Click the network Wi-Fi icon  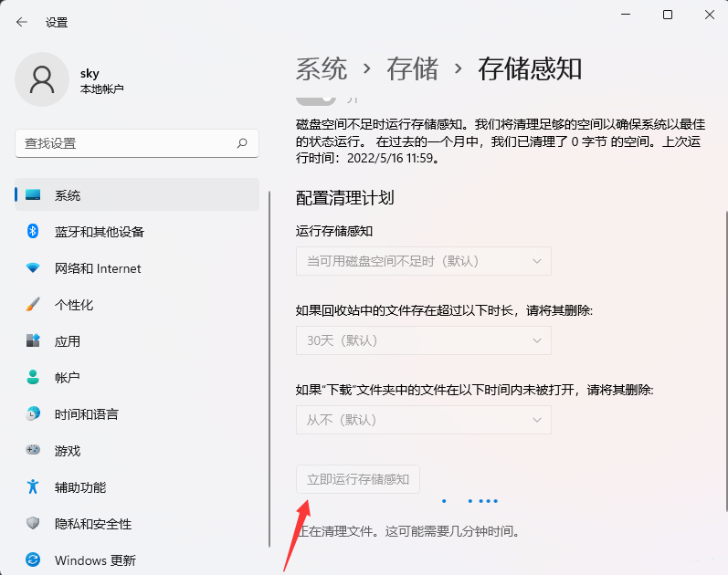tap(33, 268)
